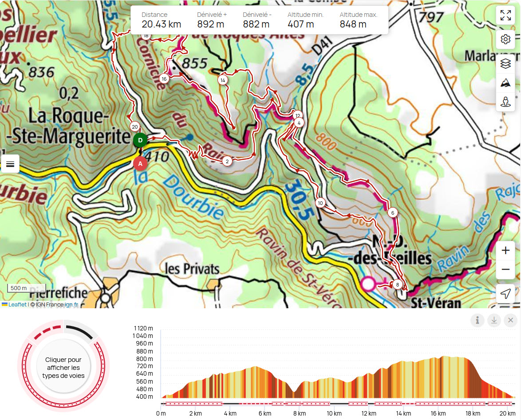
Task: Toggle route start marker D
Action: (140, 140)
